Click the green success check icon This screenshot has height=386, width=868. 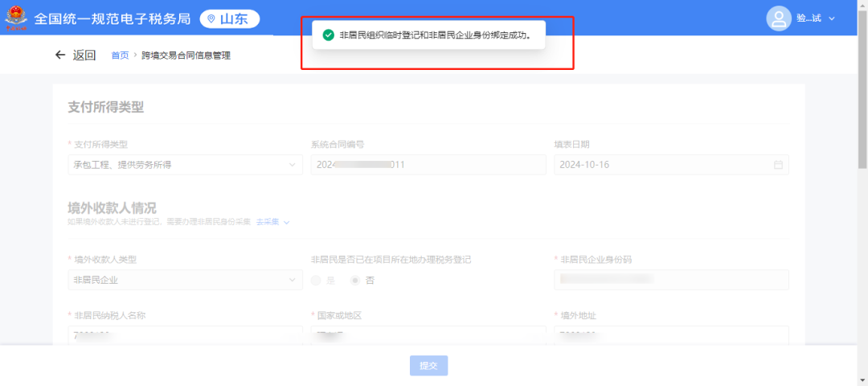(x=328, y=35)
